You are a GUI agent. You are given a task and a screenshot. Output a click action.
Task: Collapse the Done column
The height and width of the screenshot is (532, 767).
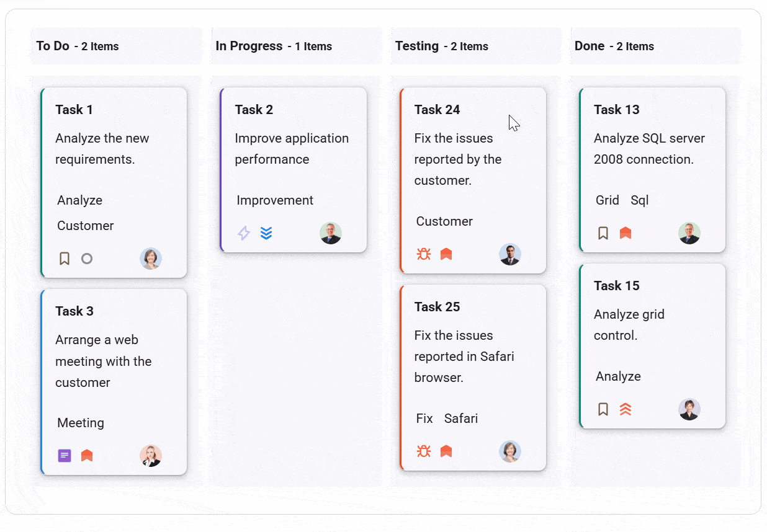coord(655,46)
